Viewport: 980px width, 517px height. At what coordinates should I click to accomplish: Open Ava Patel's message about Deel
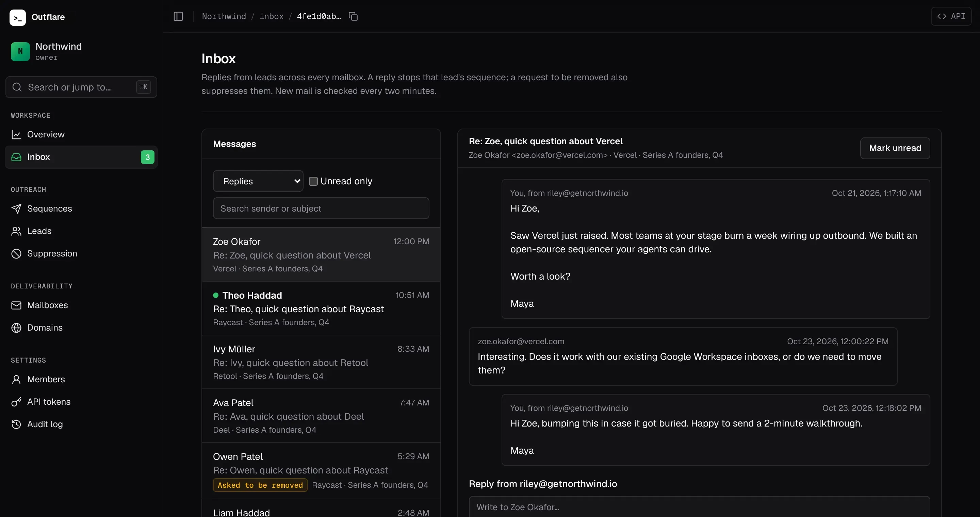pyautogui.click(x=321, y=416)
